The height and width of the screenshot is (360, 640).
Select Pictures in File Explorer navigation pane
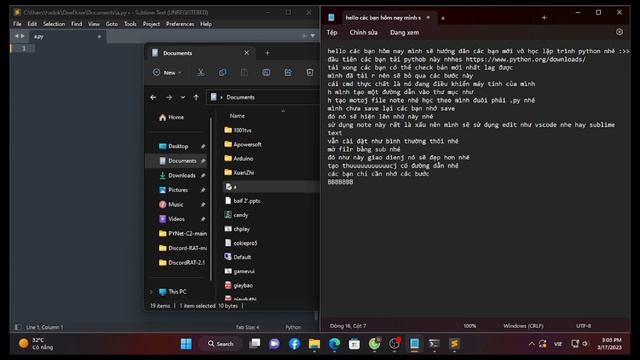coord(178,190)
